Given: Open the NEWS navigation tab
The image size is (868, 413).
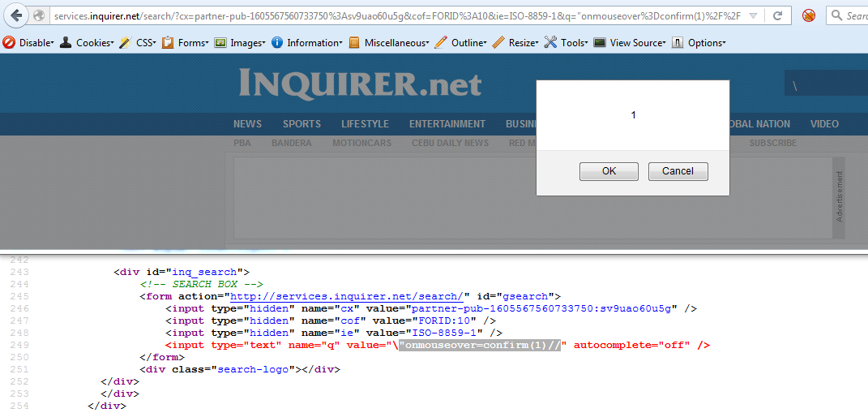Looking at the screenshot, I should [247, 124].
